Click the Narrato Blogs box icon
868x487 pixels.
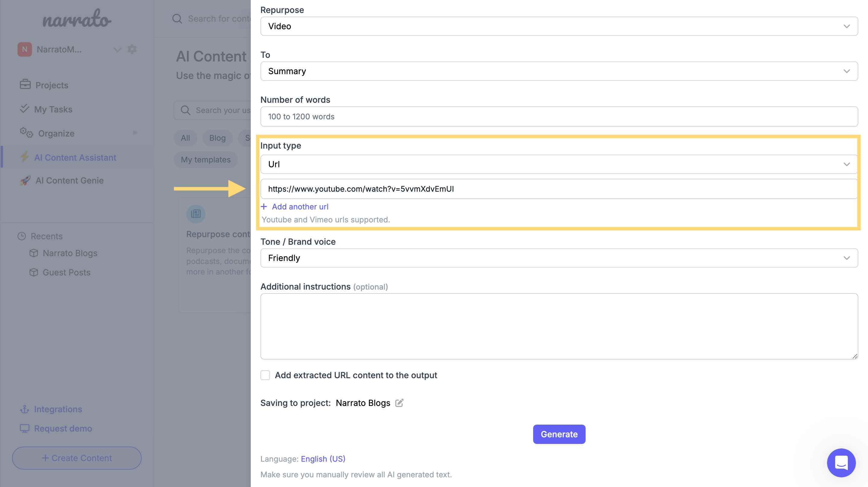pos(34,253)
